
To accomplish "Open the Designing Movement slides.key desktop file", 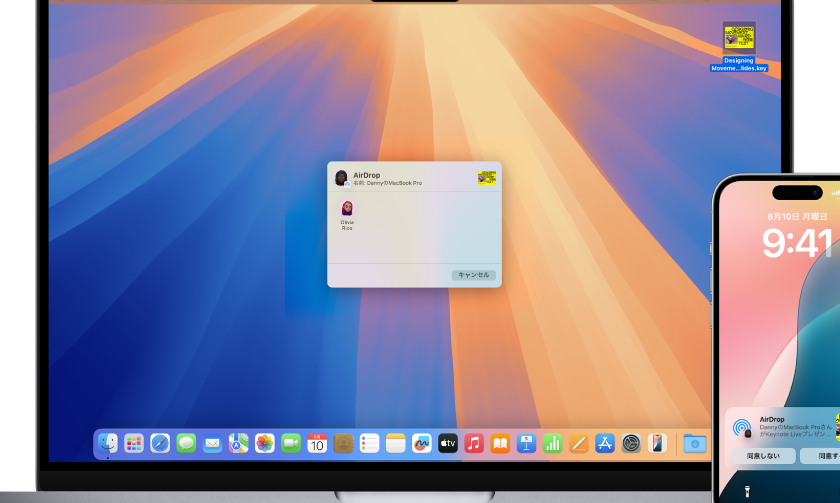I will [739, 40].
